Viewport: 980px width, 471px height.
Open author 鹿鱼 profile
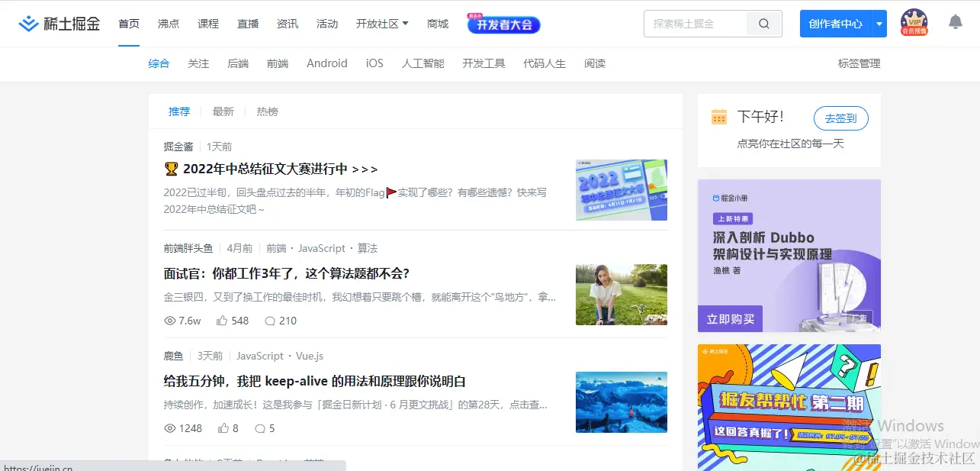tap(174, 356)
